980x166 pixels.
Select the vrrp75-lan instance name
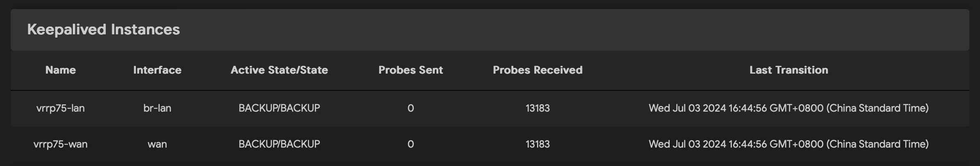point(61,108)
